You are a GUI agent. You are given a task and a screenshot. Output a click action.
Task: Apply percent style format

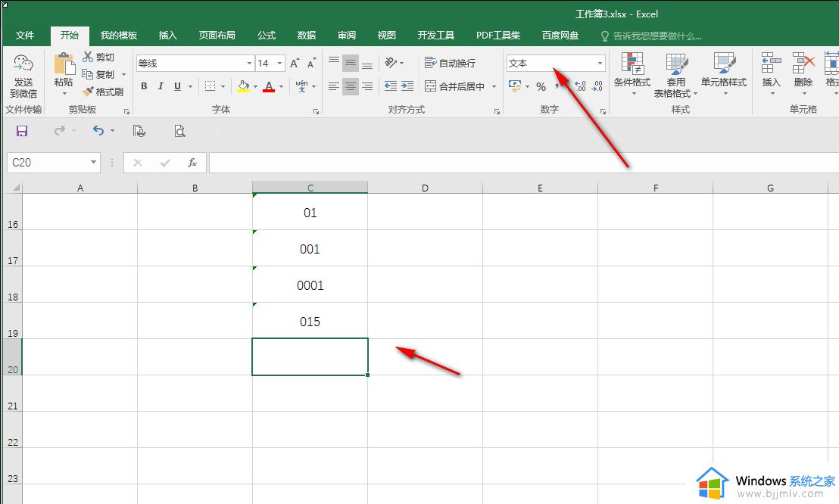(x=541, y=86)
